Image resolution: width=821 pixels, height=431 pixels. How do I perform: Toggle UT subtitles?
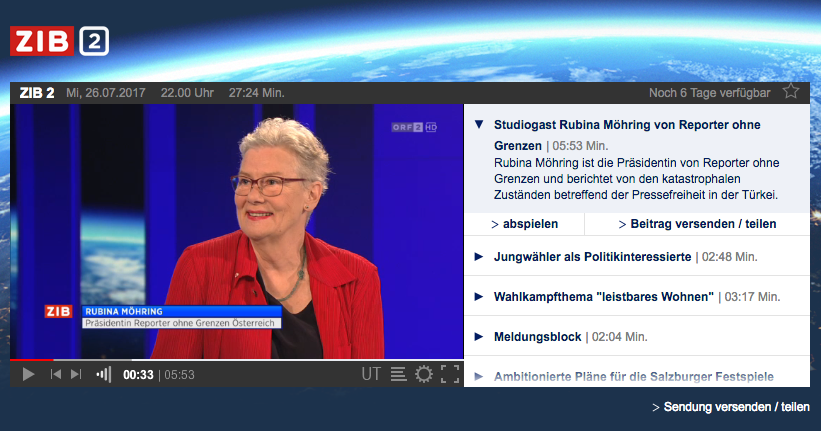371,374
